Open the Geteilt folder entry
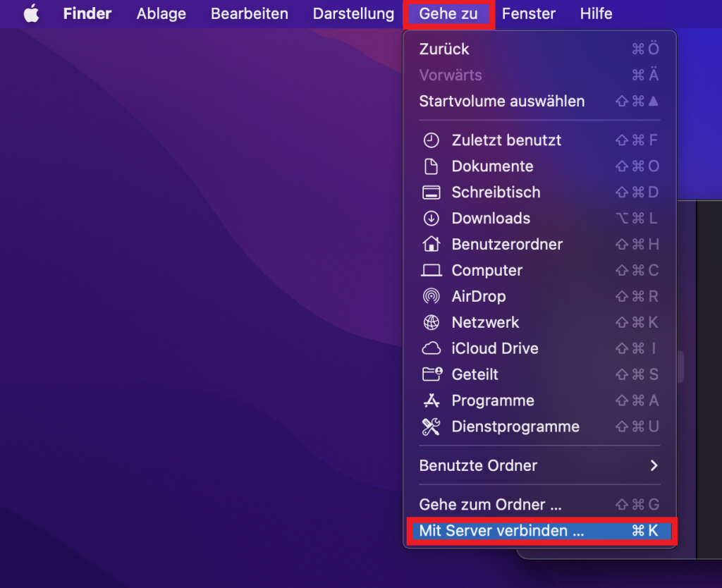722x588 pixels. [x=475, y=374]
